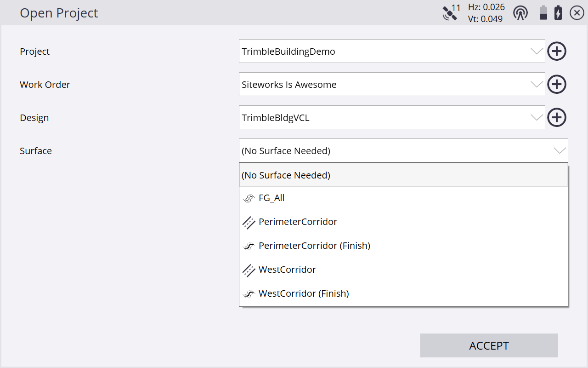
Task: Choose FG_All surface option
Action: [404, 198]
